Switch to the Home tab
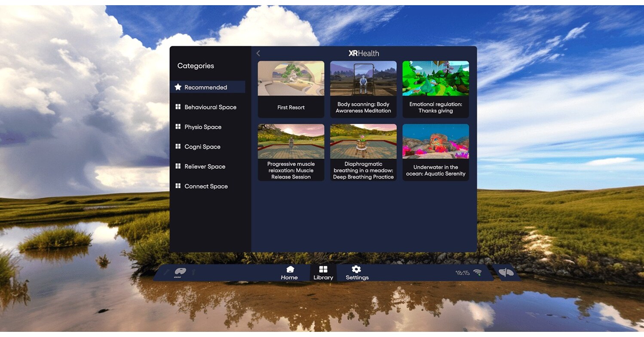This screenshot has height=337, width=644. pos(289,273)
